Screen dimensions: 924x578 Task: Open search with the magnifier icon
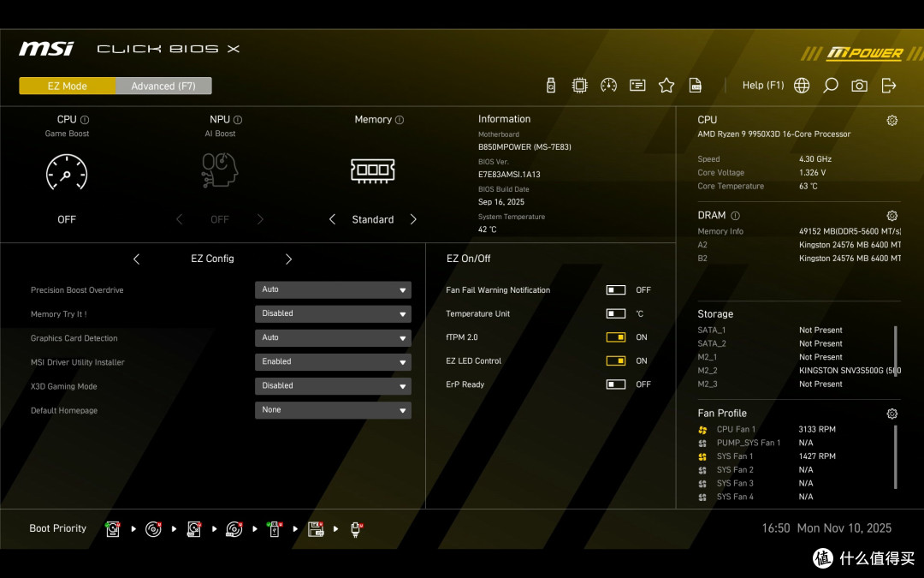point(830,86)
